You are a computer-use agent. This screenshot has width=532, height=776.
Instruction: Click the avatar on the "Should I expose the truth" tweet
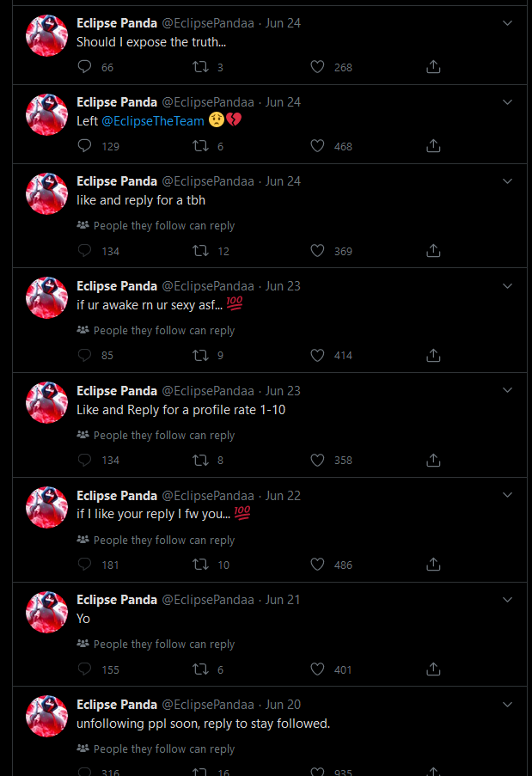[x=46, y=36]
